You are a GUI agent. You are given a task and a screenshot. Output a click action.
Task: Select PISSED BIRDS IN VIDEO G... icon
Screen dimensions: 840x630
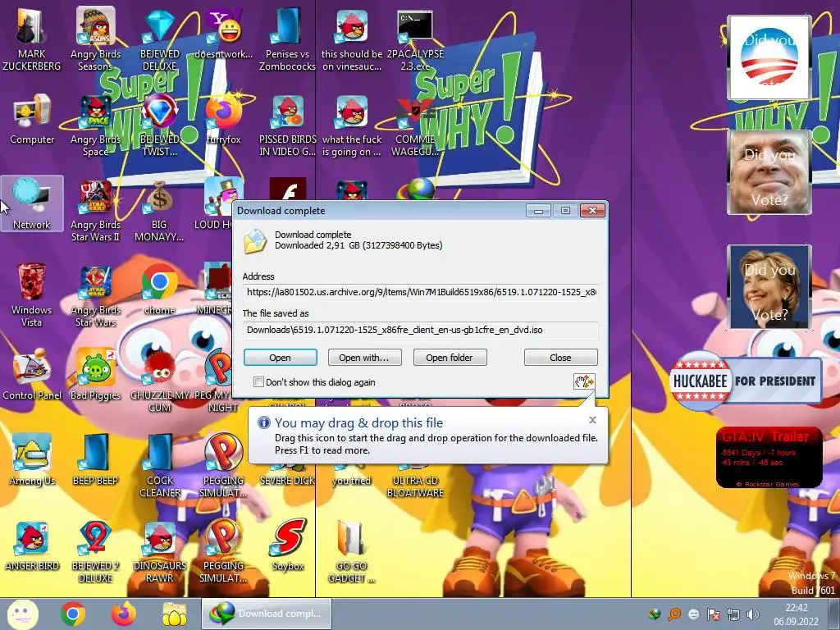coord(288,125)
